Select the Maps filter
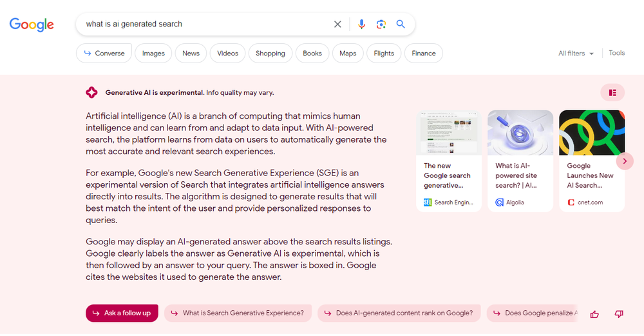 [348, 53]
